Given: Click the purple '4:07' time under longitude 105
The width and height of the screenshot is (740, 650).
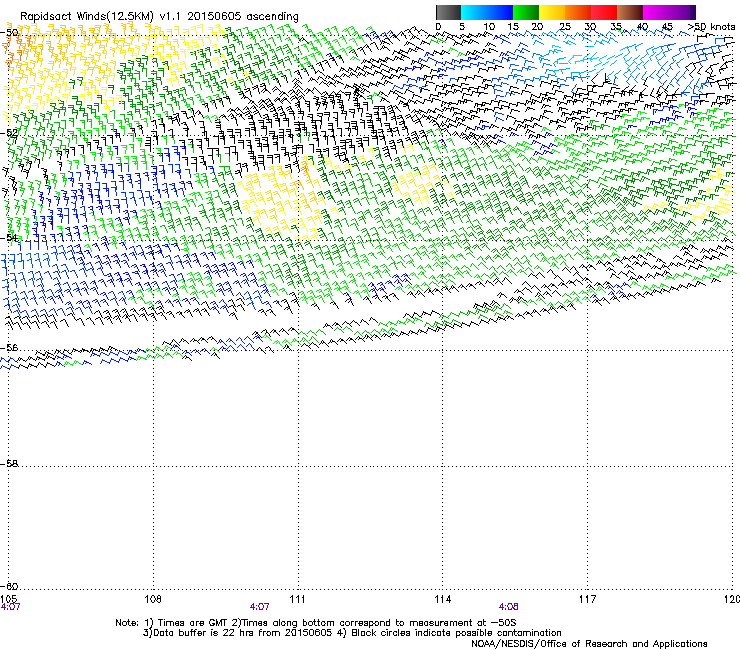Looking at the screenshot, I should 10,607.
